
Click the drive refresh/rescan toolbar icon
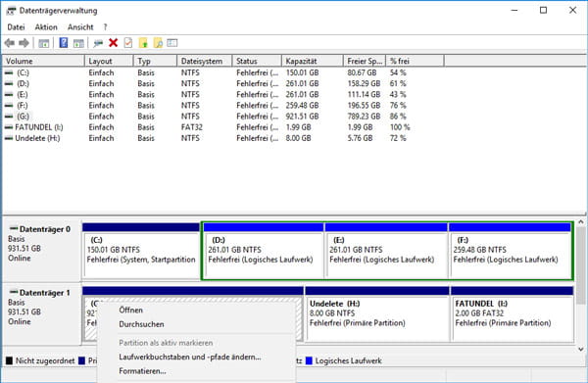click(98, 43)
